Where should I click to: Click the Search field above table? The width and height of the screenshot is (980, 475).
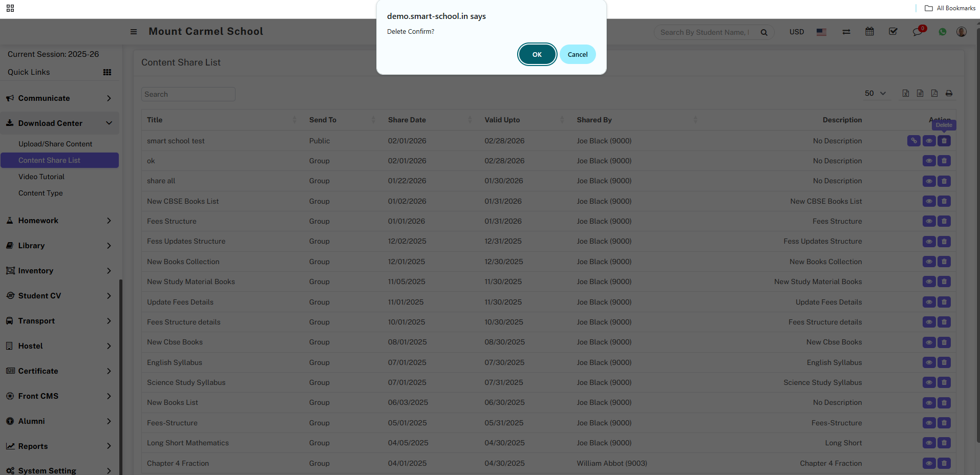coord(188,94)
